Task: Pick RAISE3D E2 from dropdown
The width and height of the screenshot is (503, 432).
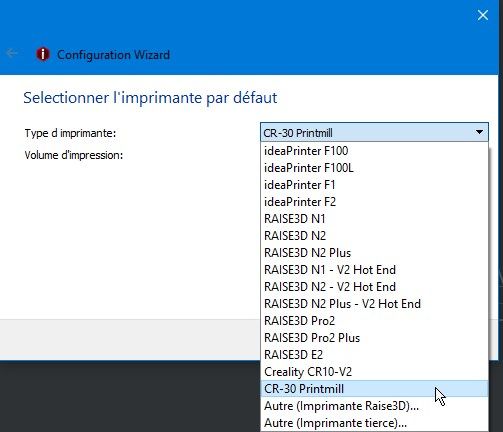Action: click(374, 355)
